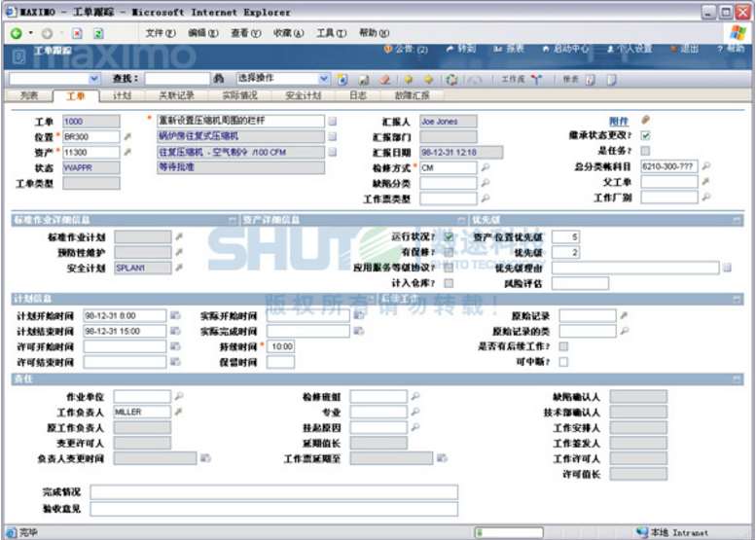Viewport: 756px width, 540px height.
Task: Toggle the 是任务 checkbox
Action: click(x=646, y=151)
